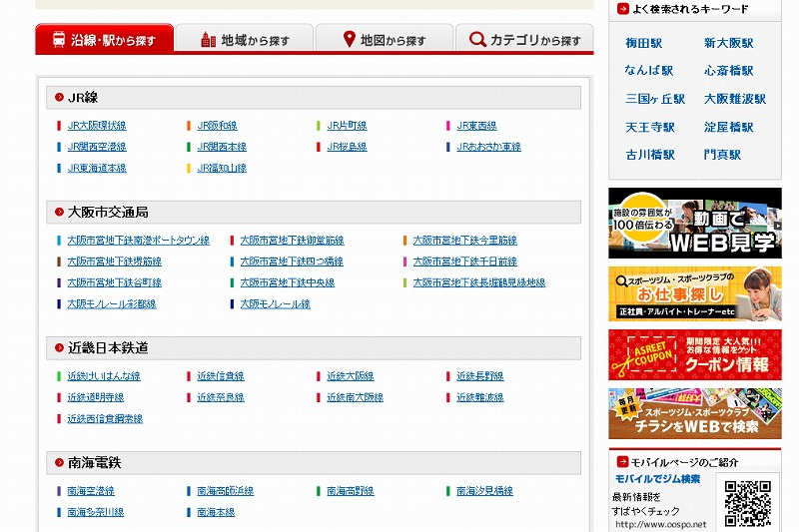Click the red bullet beside 大阪市交通局 heading
Image resolution: width=799 pixels, height=532 pixels.
pos(59,212)
